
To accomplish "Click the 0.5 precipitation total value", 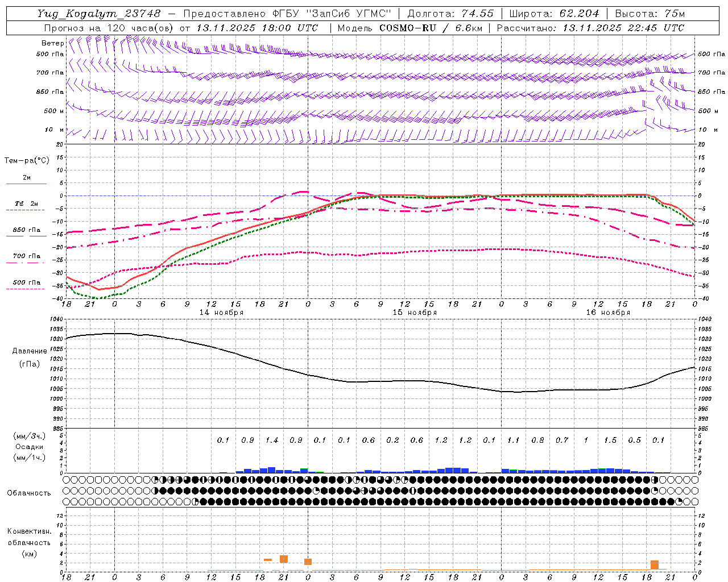I will coord(634,440).
